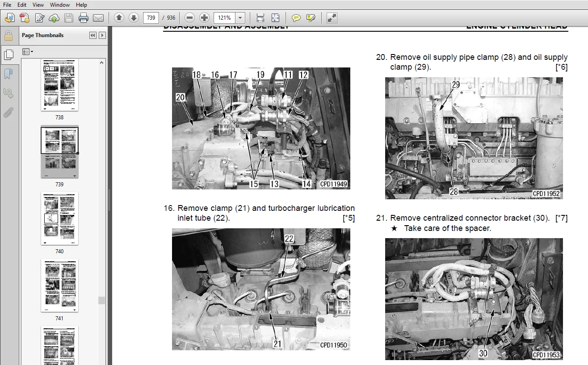
Task: Click the Save (floppy disk) icon
Action: [x=69, y=18]
